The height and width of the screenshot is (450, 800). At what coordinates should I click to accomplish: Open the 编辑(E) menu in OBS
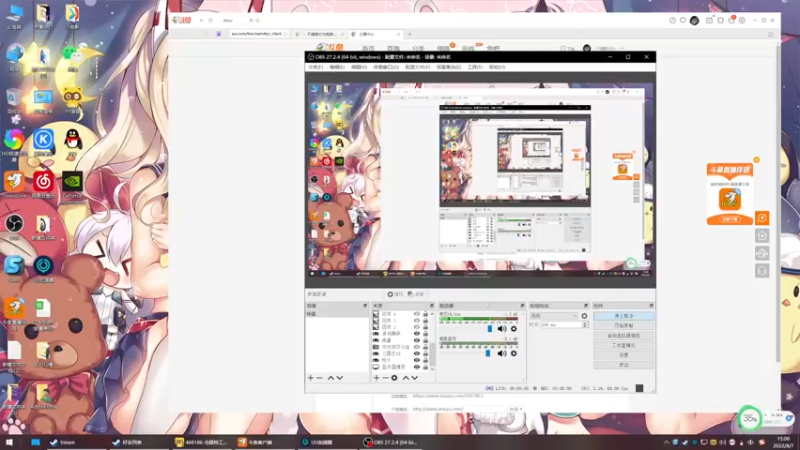coord(337,67)
